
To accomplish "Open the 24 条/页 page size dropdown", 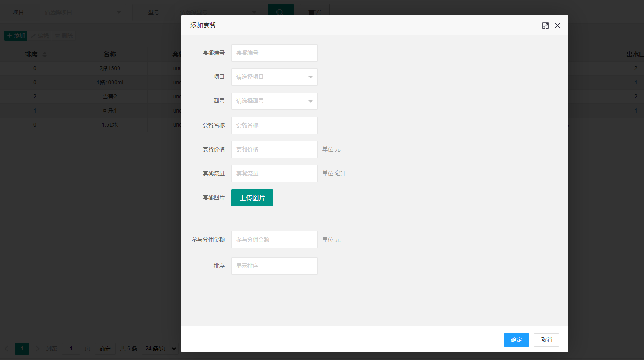I will 160,349.
